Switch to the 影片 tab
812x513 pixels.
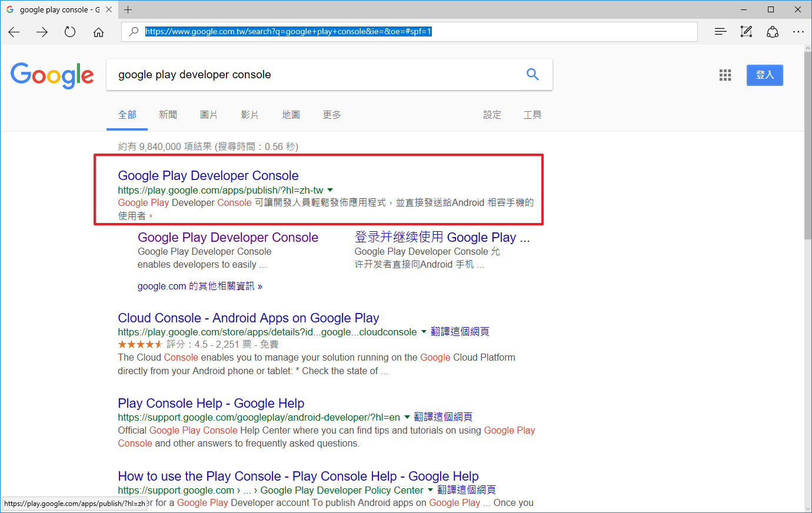click(x=249, y=115)
